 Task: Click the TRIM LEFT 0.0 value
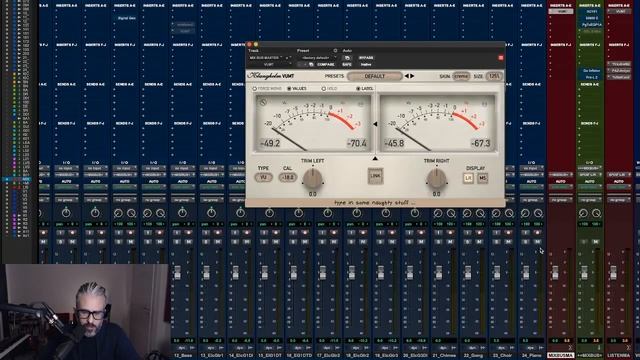pyautogui.click(x=313, y=194)
